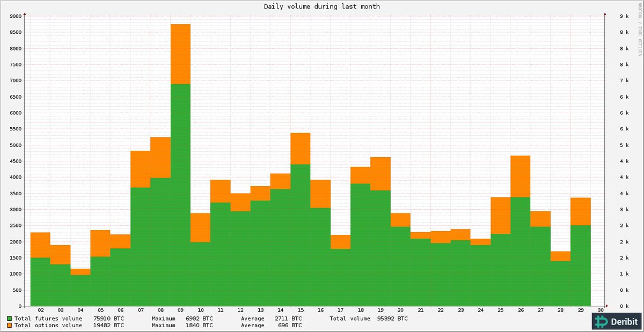Click the orange options bar for day 09
This screenshot has width=644, height=332.
181,54
